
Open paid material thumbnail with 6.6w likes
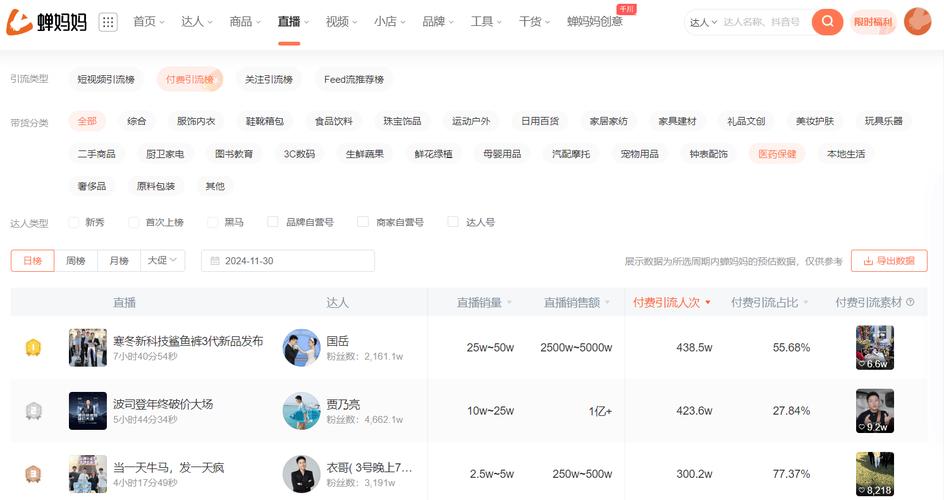point(875,347)
